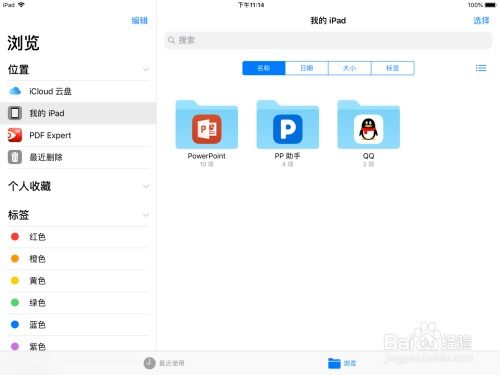Sort files by 标签
500x375 pixels.
click(393, 68)
